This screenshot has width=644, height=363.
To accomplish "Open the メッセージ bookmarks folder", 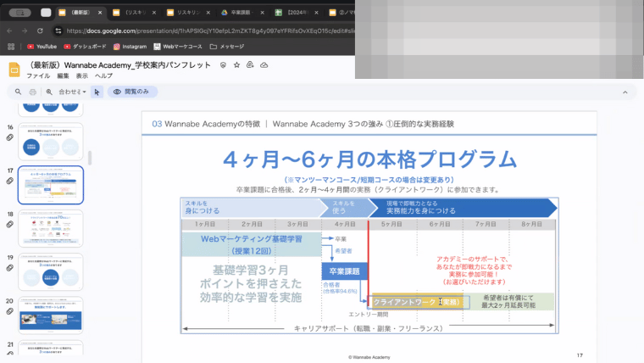I will tap(227, 47).
